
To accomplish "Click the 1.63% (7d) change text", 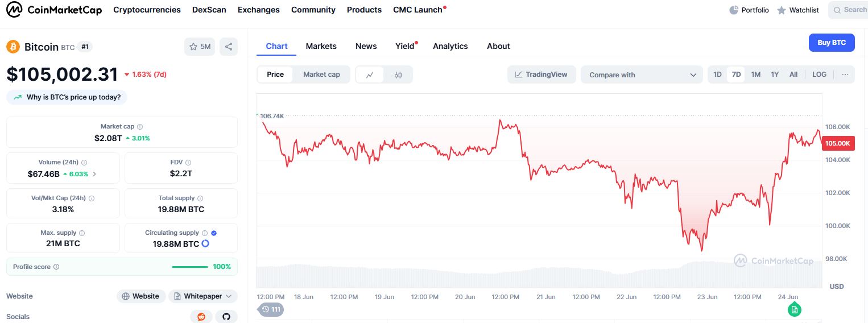I will [145, 74].
